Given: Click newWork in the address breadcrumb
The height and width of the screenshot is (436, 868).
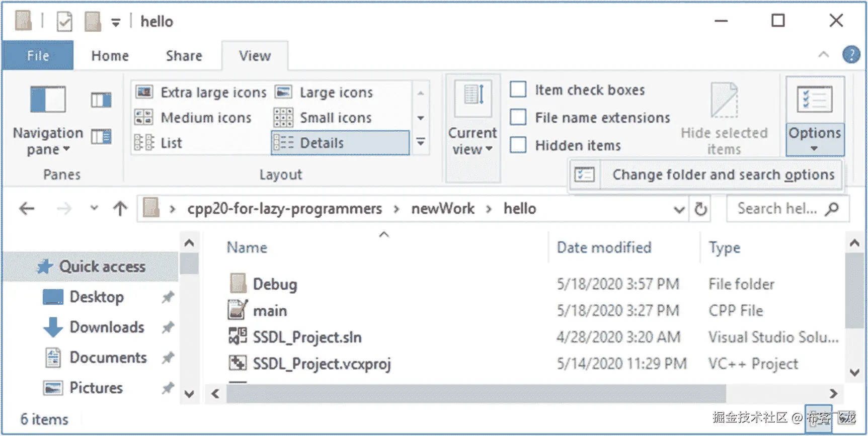Looking at the screenshot, I should pos(443,209).
